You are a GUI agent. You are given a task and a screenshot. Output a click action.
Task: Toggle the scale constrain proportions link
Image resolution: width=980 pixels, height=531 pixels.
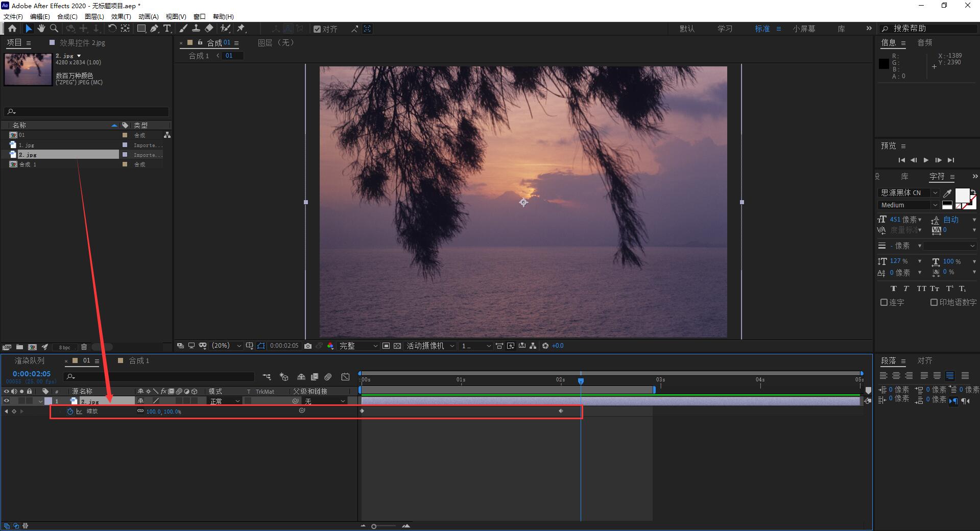pos(140,411)
